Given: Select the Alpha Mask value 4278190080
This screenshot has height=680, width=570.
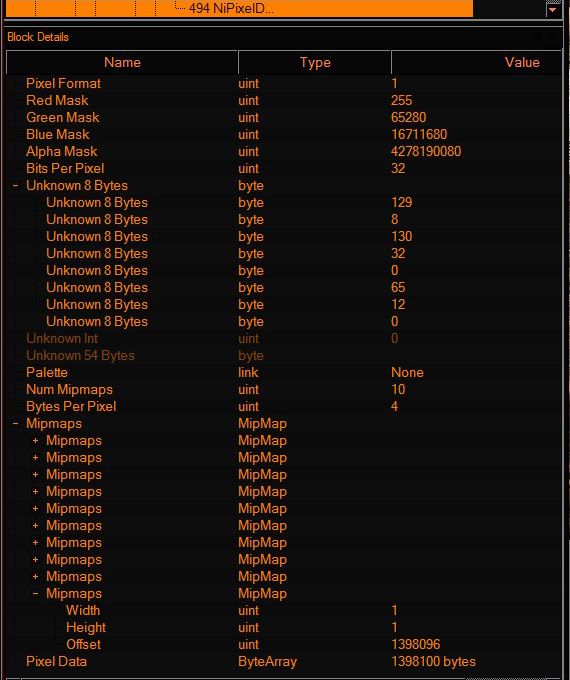Looking at the screenshot, I should 426,151.
